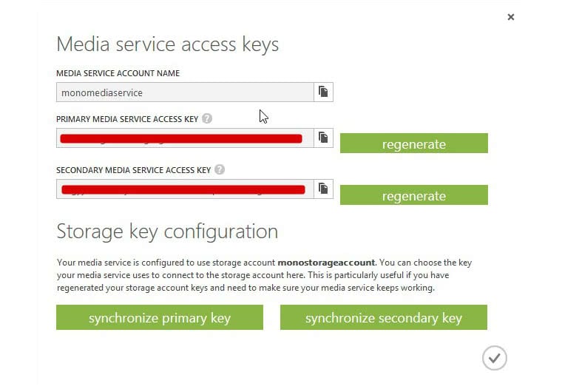Screen dimensions: 562x392
Task: Click the MEDIA SERVICE ACCOUNT NAME label
Action: point(118,73)
